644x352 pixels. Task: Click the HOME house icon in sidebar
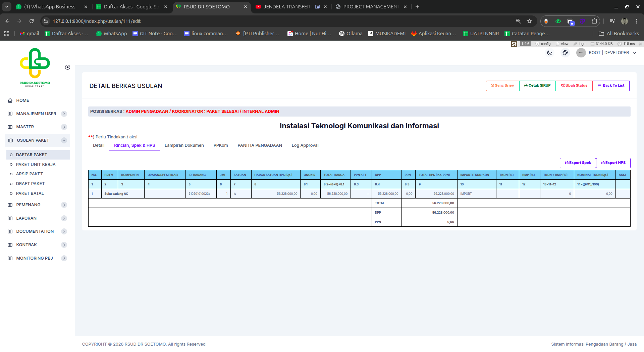coord(10,100)
